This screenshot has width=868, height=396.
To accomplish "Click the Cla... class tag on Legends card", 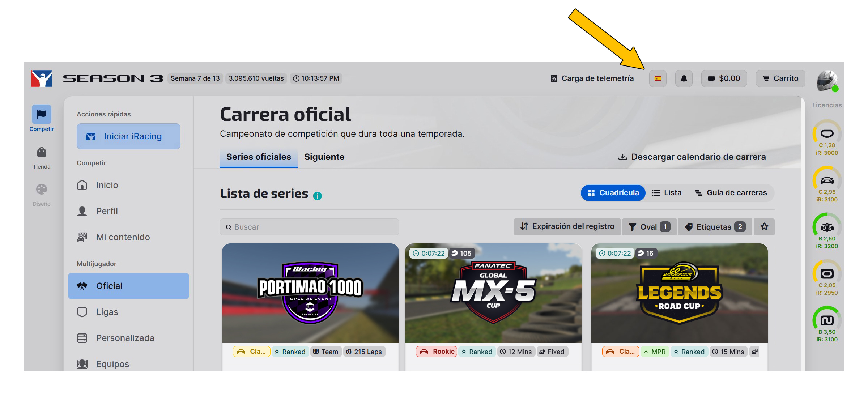I will [621, 352].
